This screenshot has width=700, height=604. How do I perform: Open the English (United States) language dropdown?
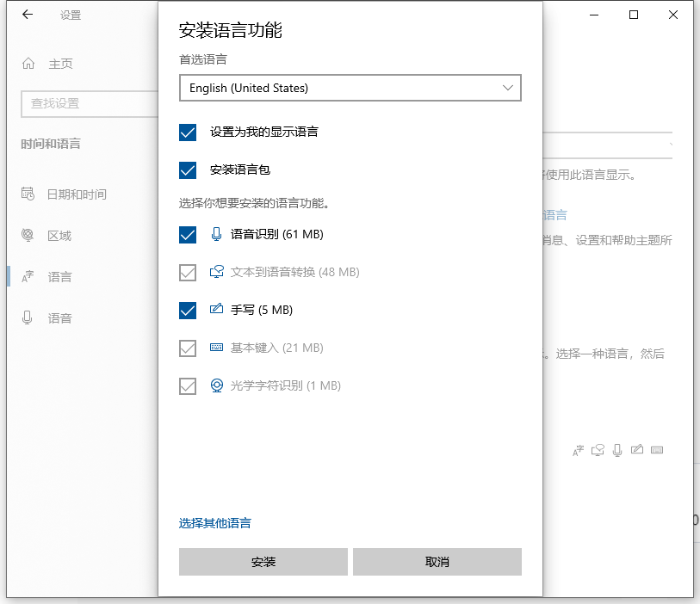tap(350, 88)
